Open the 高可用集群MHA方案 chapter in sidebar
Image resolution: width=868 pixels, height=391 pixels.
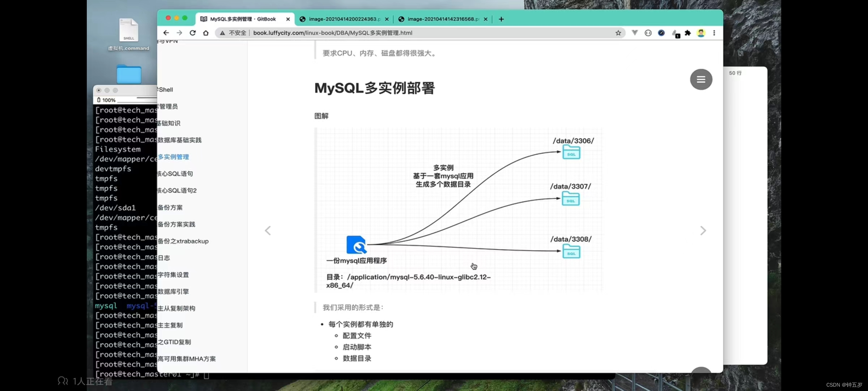click(187, 359)
